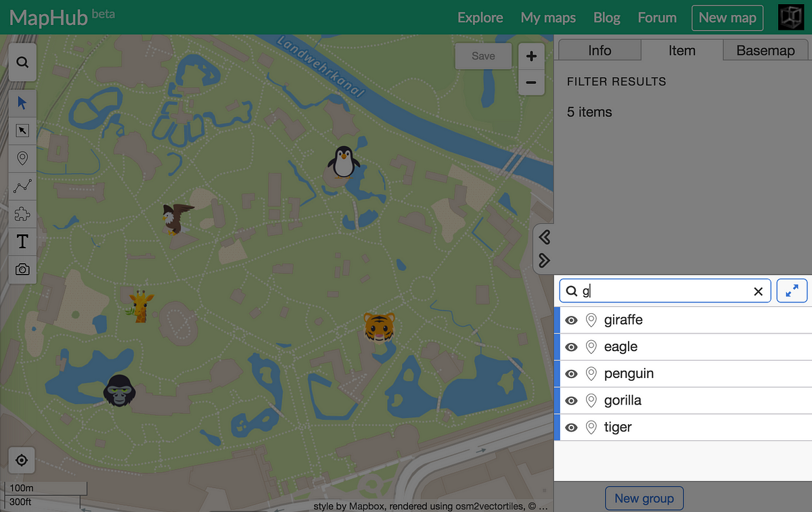Click the geolocate button bottom left
Screen dimensions: 812x512
[x=21, y=460]
